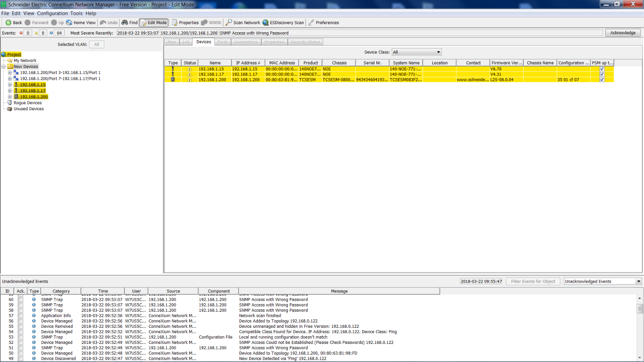Toggle PSM checkbox for device 192.168.1.17
The height and width of the screenshot is (362, 644).
click(x=602, y=74)
